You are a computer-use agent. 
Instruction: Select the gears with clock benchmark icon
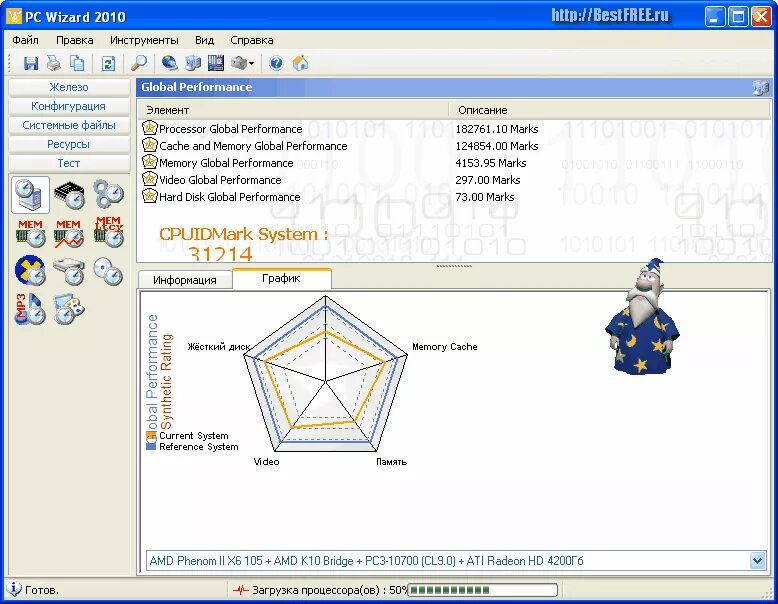point(108,195)
